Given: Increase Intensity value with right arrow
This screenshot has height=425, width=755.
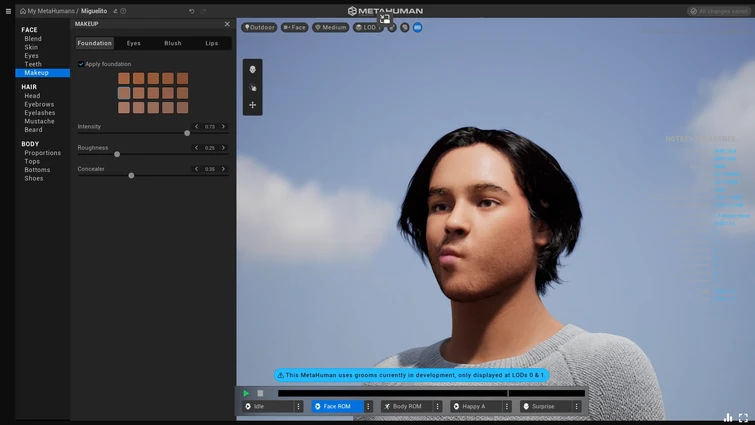Looking at the screenshot, I should (x=223, y=127).
